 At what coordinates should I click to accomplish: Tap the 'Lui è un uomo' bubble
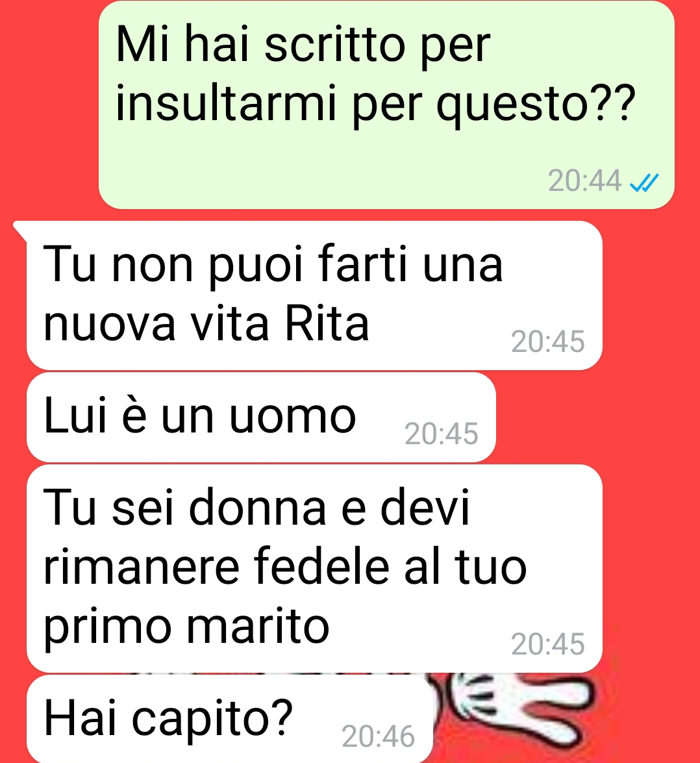tap(261, 418)
